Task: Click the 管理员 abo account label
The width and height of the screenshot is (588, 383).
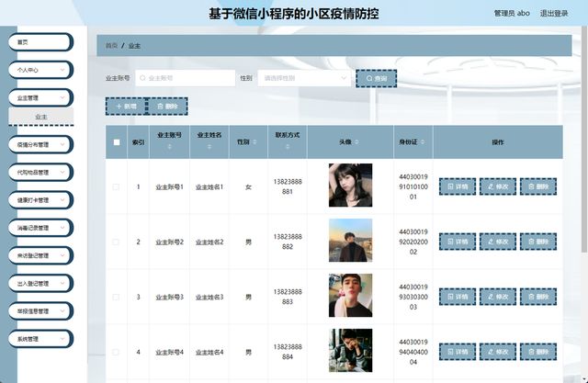Action: tap(512, 13)
